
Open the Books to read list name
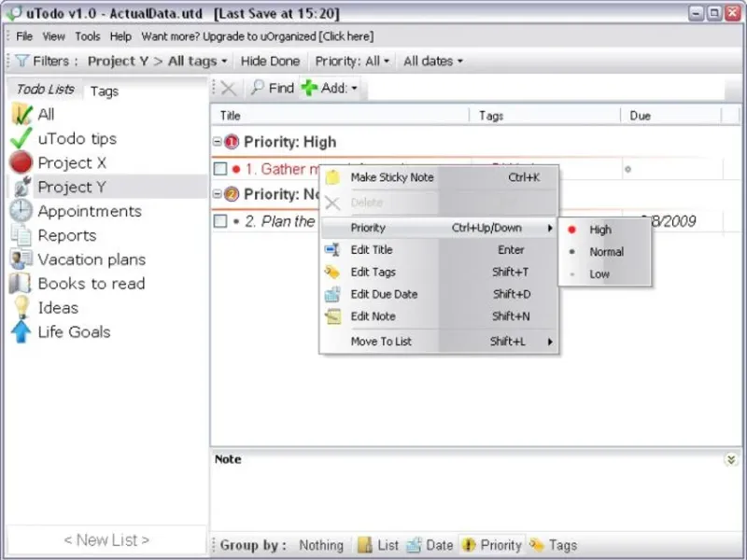(92, 284)
